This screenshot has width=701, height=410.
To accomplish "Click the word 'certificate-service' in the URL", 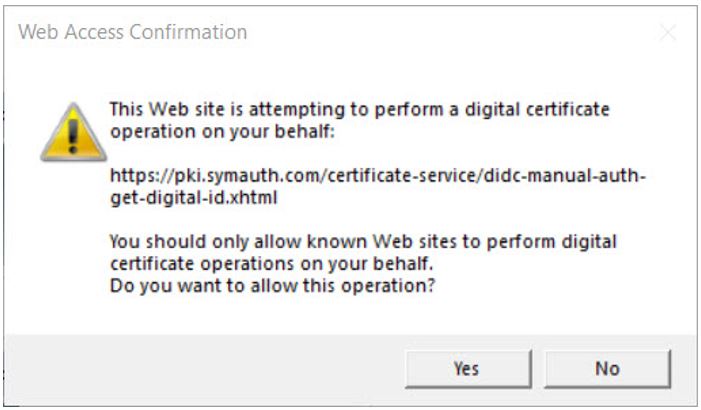I will (379, 176).
